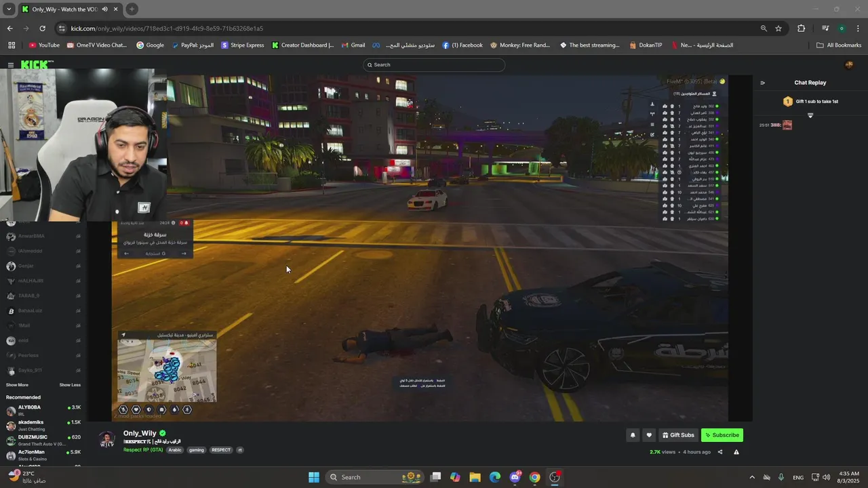Open Stripe Express bookmark

[x=242, y=45]
